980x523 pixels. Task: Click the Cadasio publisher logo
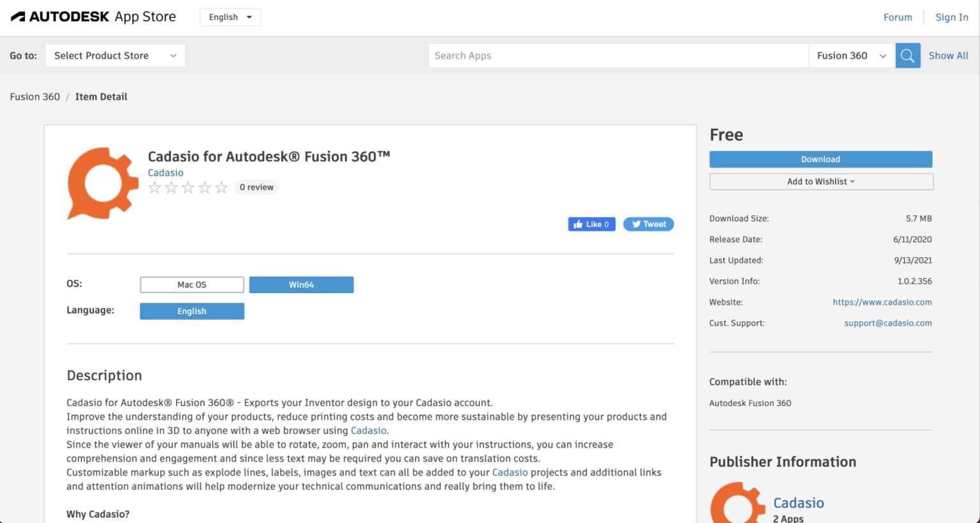click(737, 506)
